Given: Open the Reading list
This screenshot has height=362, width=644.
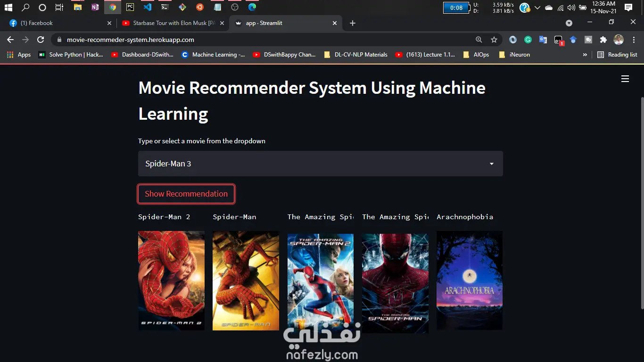Looking at the screenshot, I should coord(617,55).
